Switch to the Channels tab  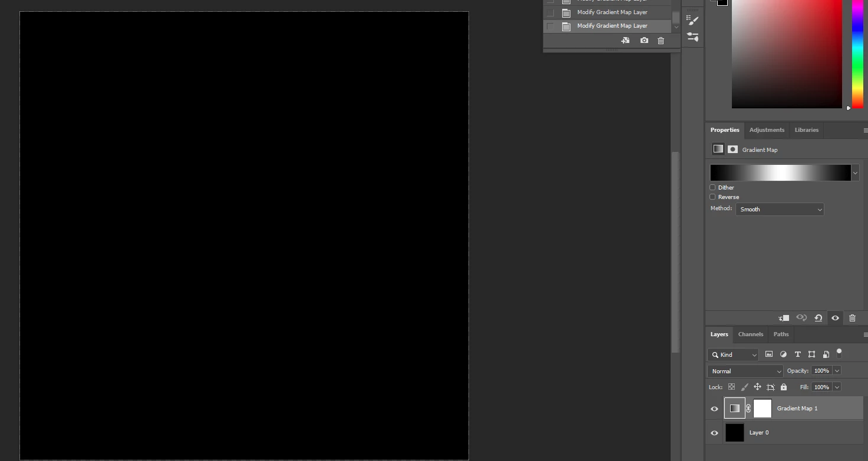coord(751,334)
